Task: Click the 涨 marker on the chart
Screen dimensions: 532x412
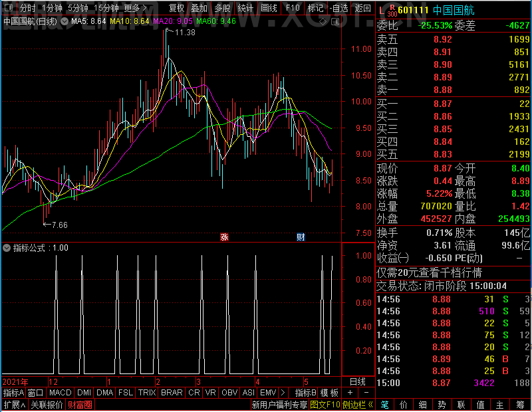Action: [x=224, y=237]
